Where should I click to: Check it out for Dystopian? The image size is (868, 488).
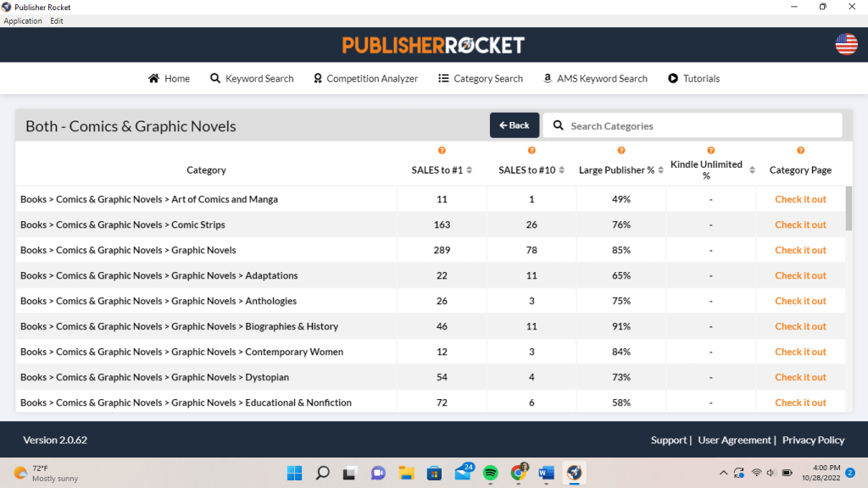[800, 377]
